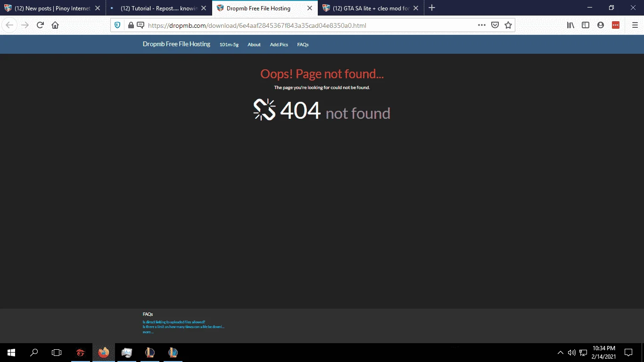644x362 pixels.
Task: Bookmark this page with star
Action: click(508, 25)
